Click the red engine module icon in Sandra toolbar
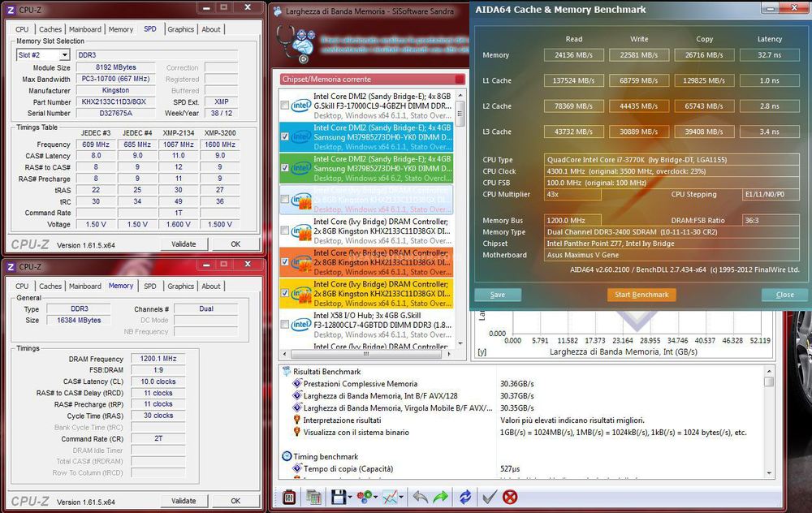The width and height of the screenshot is (812, 513). coord(289,498)
